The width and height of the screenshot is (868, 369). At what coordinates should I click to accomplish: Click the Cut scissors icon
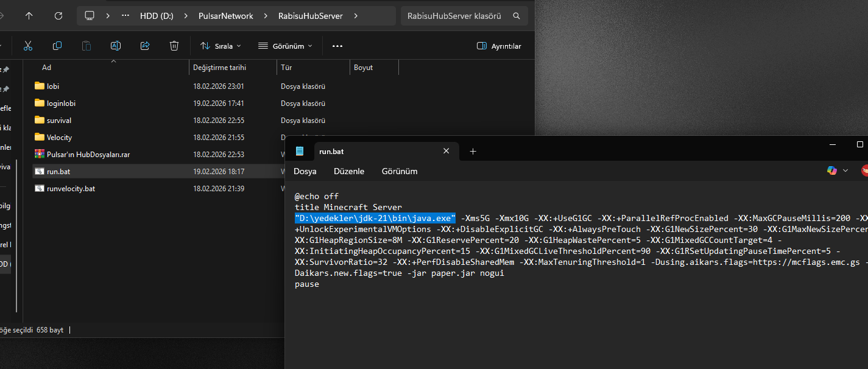pyautogui.click(x=27, y=46)
